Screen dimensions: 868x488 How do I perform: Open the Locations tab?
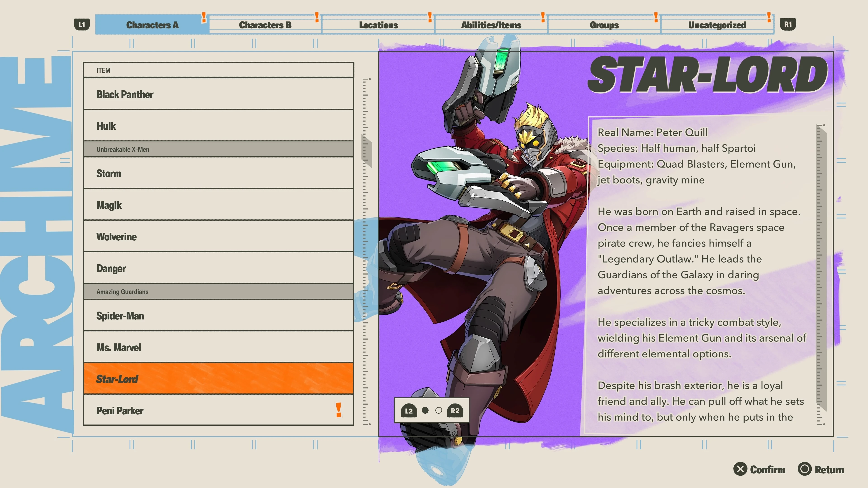378,25
